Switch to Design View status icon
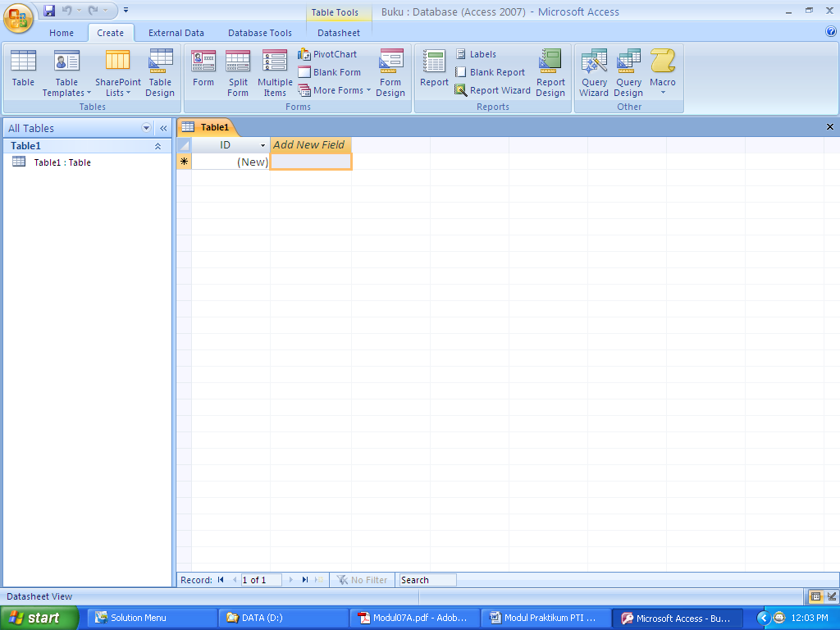This screenshot has height=630, width=840. pos(832,596)
